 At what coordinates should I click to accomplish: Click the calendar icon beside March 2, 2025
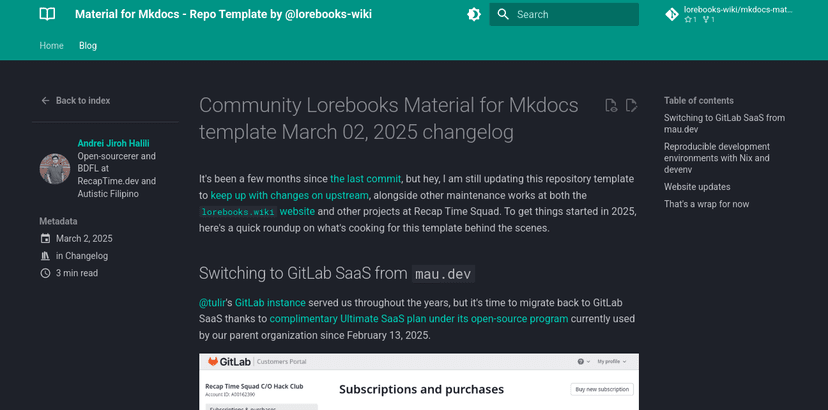coord(45,238)
